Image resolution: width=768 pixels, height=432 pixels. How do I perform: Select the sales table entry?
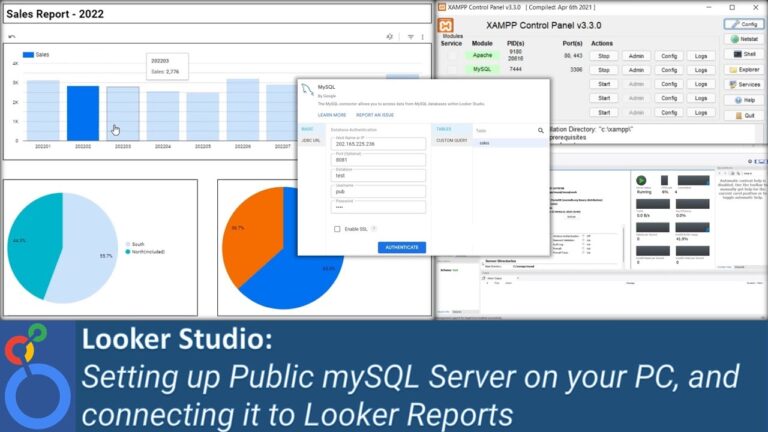tap(510, 143)
